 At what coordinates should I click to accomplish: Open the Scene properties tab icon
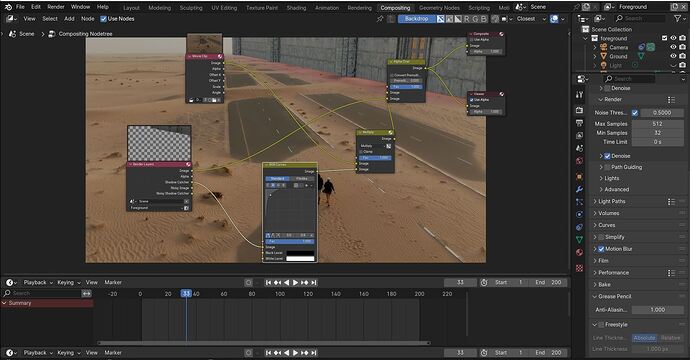pyautogui.click(x=580, y=148)
